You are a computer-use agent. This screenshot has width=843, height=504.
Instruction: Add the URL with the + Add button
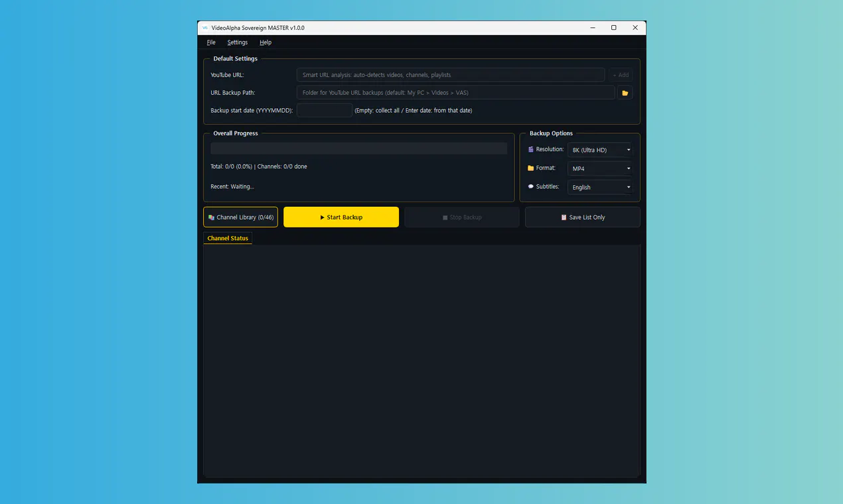click(621, 75)
